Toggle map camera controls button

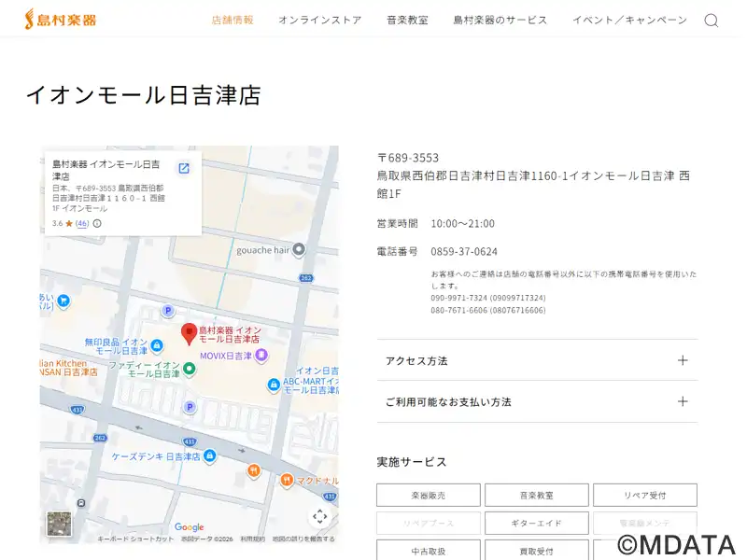point(319,516)
